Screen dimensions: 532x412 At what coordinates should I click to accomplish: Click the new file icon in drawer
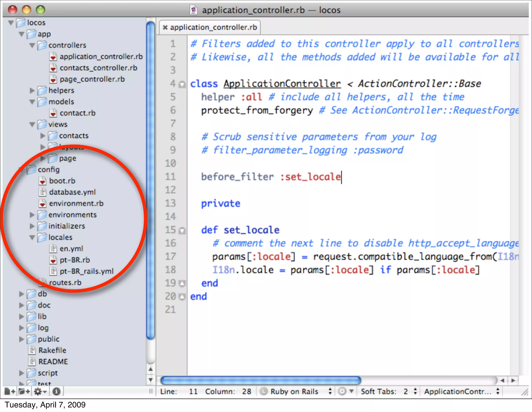click(x=10, y=391)
